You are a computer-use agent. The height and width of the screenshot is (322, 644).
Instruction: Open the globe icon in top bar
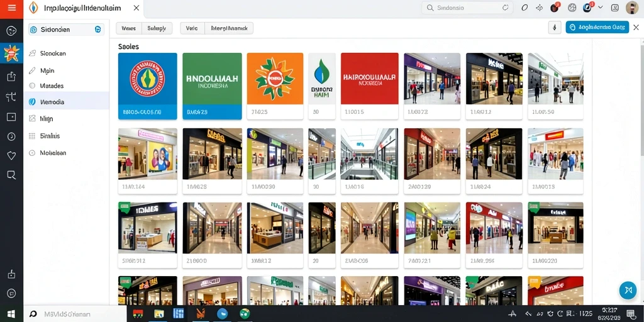(x=572, y=8)
